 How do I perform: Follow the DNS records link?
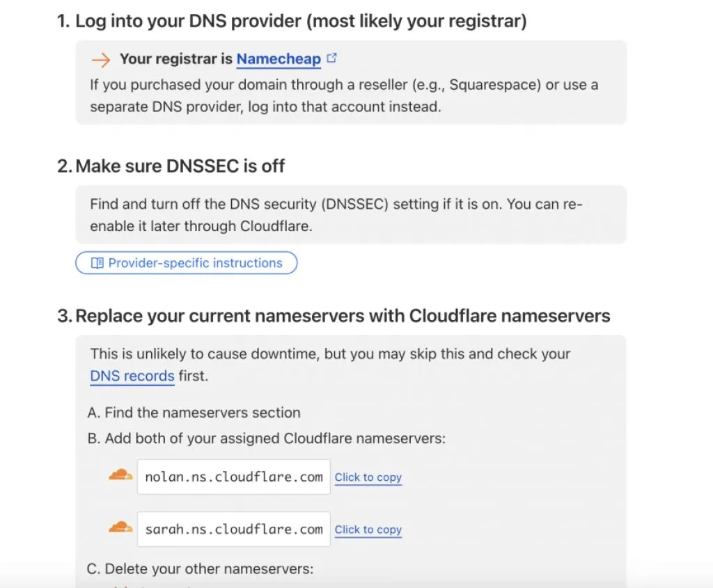click(x=132, y=376)
